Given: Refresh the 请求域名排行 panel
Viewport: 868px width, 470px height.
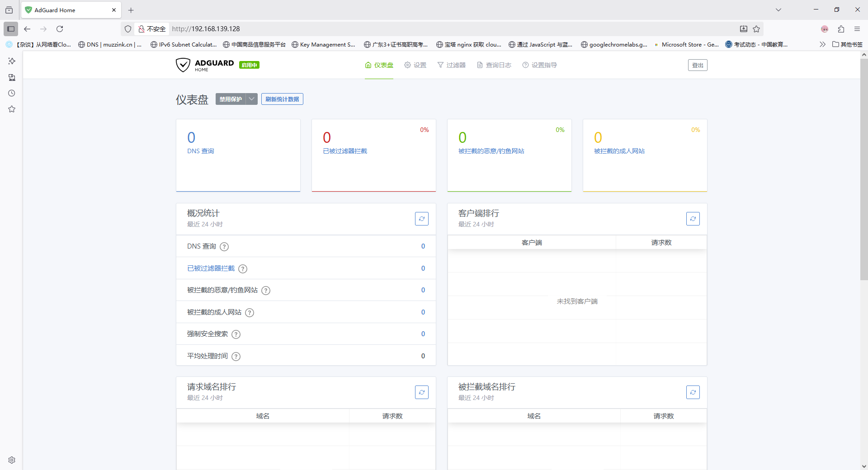Looking at the screenshot, I should pyautogui.click(x=421, y=392).
